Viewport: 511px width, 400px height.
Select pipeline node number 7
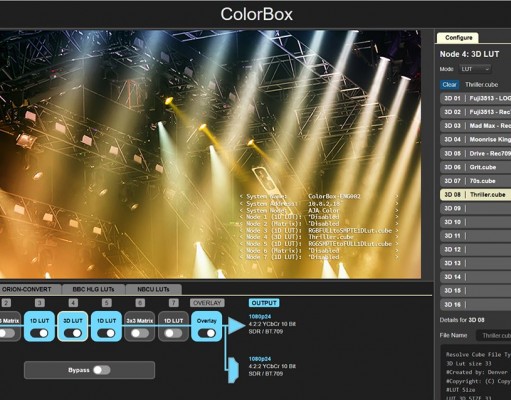pyautogui.click(x=173, y=303)
